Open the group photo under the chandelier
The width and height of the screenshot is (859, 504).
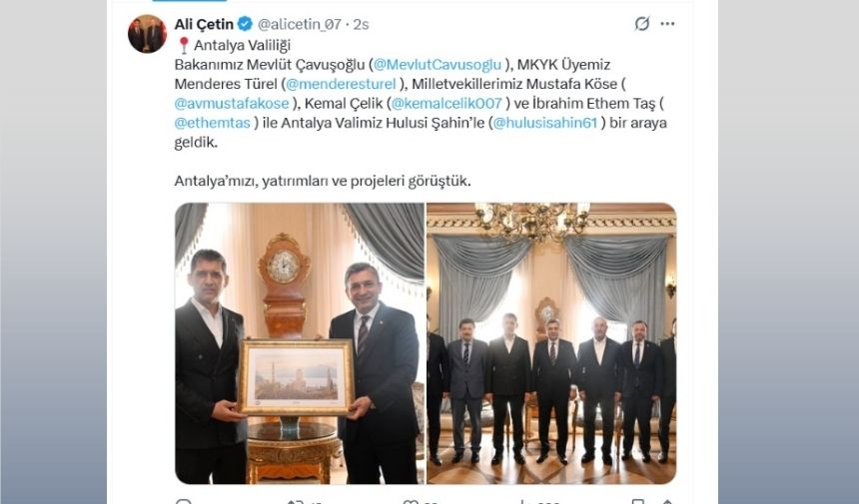point(551,343)
